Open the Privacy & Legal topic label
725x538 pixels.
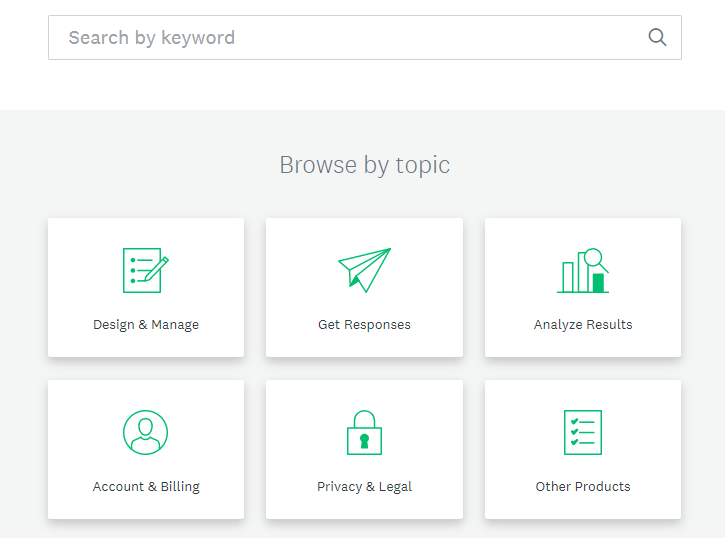tap(364, 487)
